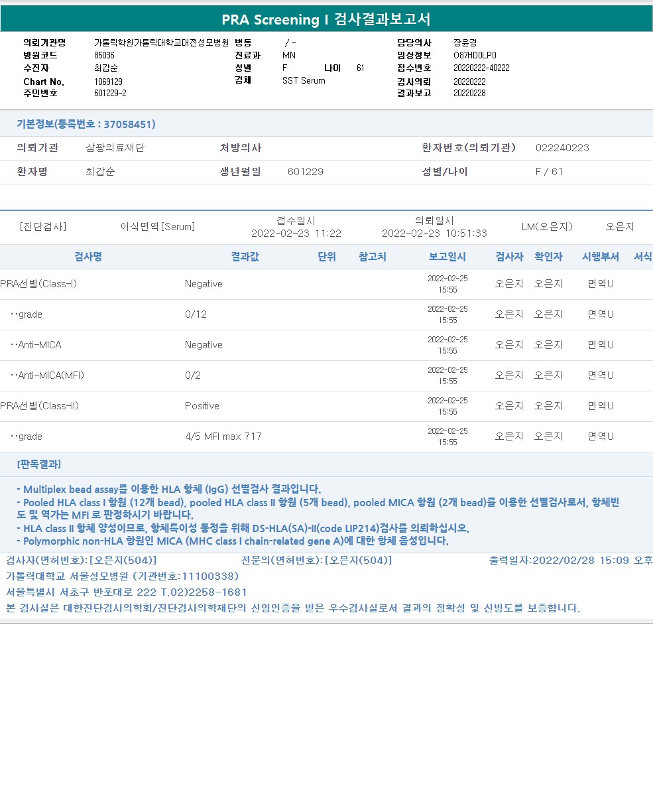Select report time in PRA선별(Class-I) row

447,284
